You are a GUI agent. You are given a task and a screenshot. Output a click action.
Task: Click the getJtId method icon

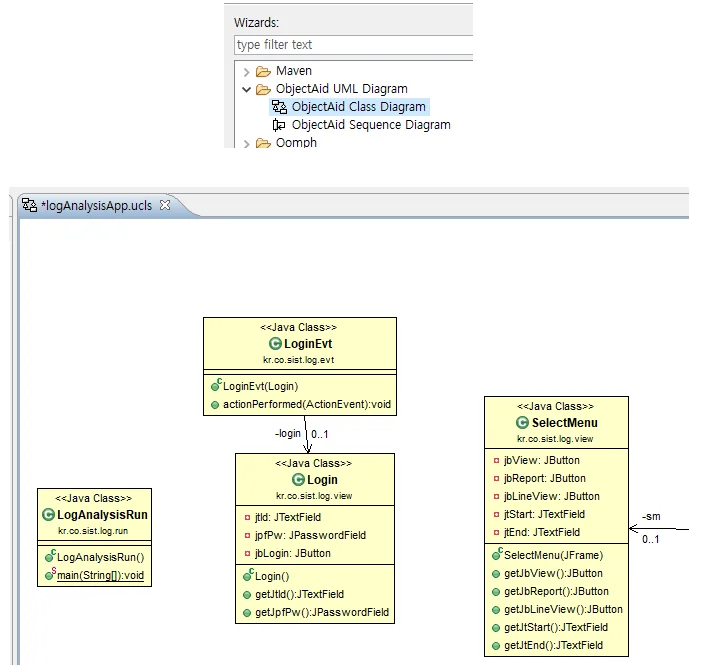(247, 595)
